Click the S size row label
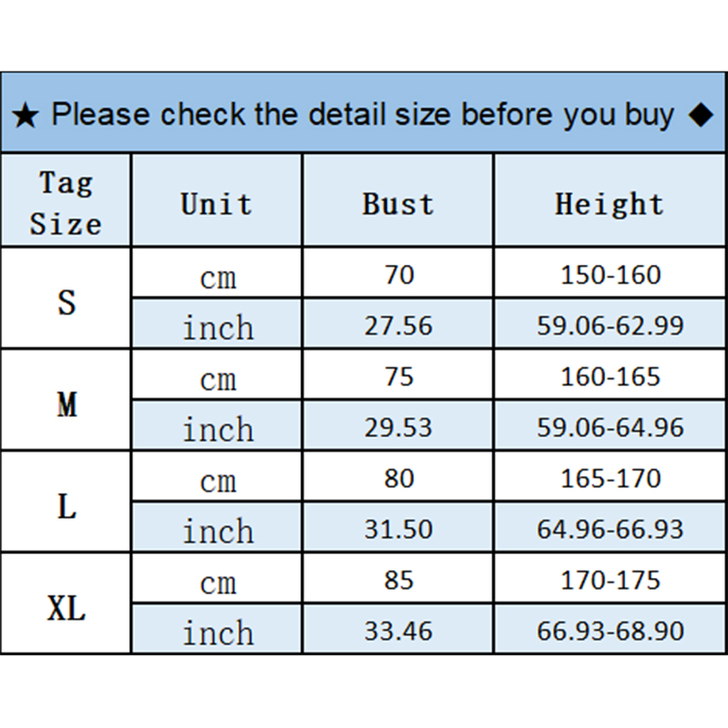 (66, 300)
